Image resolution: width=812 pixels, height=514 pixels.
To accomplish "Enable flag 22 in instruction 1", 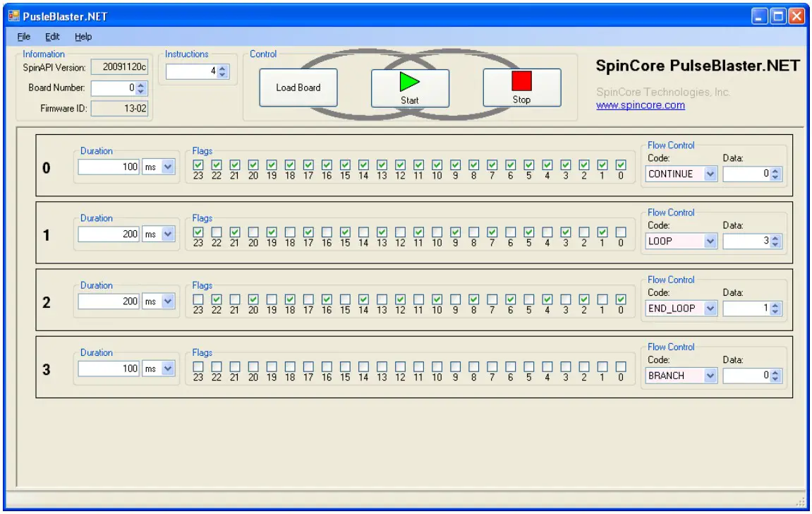I will point(217,232).
